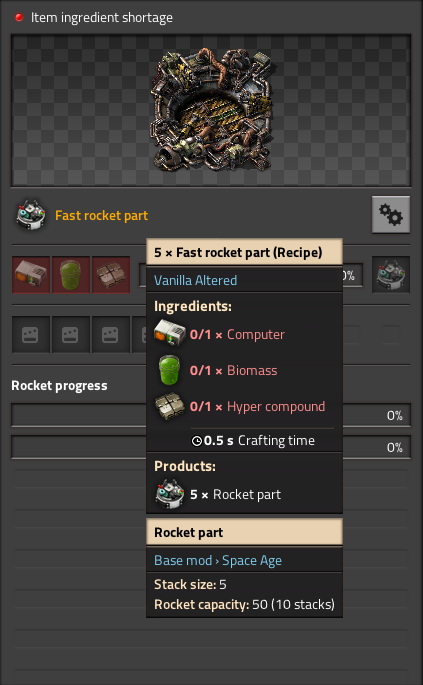This screenshot has height=685, width=423.
Task: Click the first Rocket progress bar
Action: point(211,415)
